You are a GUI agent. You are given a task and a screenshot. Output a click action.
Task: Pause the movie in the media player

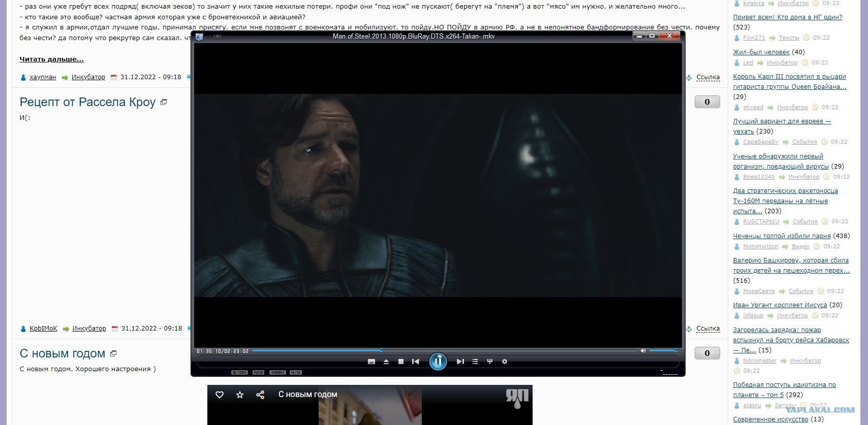(438, 362)
